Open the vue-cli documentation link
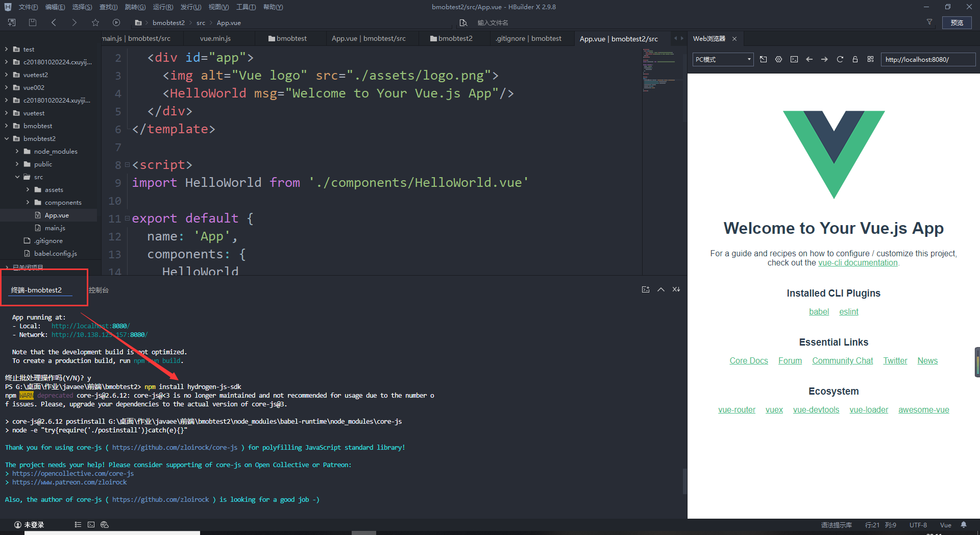Image resolution: width=980 pixels, height=535 pixels. click(857, 263)
